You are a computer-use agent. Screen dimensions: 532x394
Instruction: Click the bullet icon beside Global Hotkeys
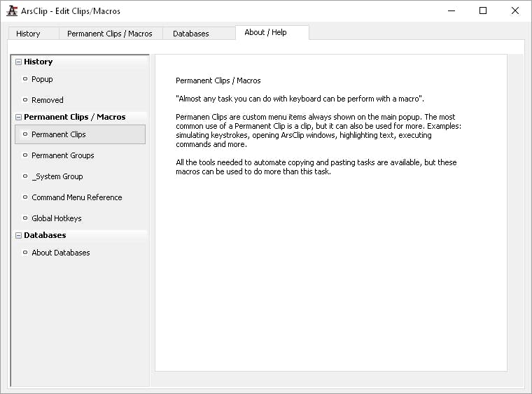tap(25, 218)
